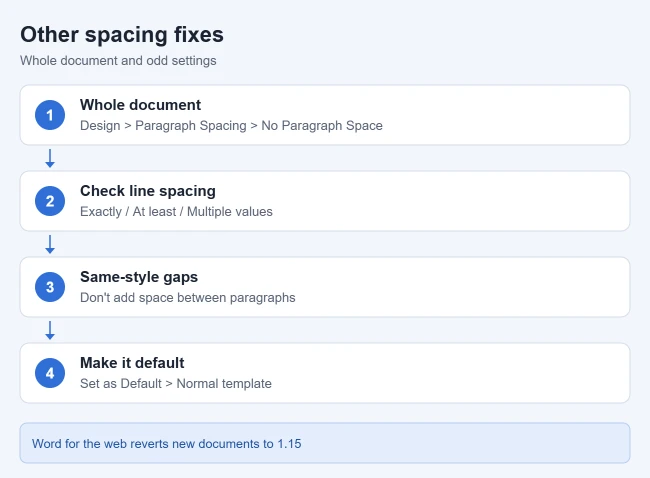Viewport: 650px width, 478px height.
Task: Click the note 'Word for the web reverts new documents to 1.15'
Action: (x=167, y=444)
